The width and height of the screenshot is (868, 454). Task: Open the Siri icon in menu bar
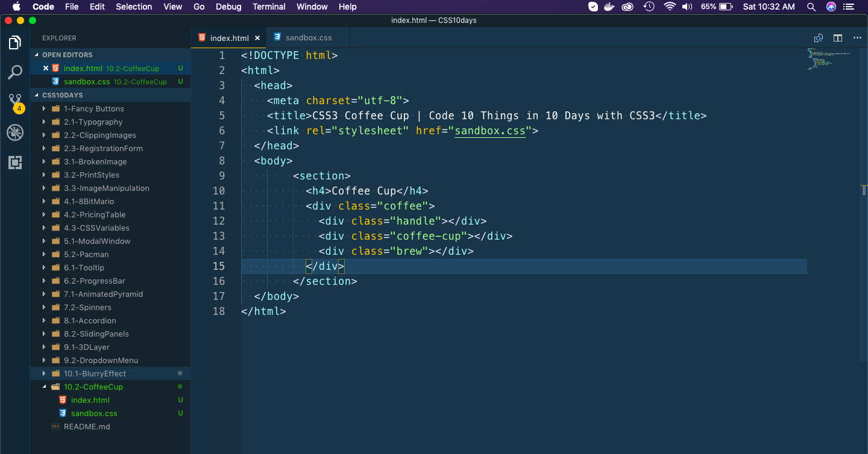831,7
